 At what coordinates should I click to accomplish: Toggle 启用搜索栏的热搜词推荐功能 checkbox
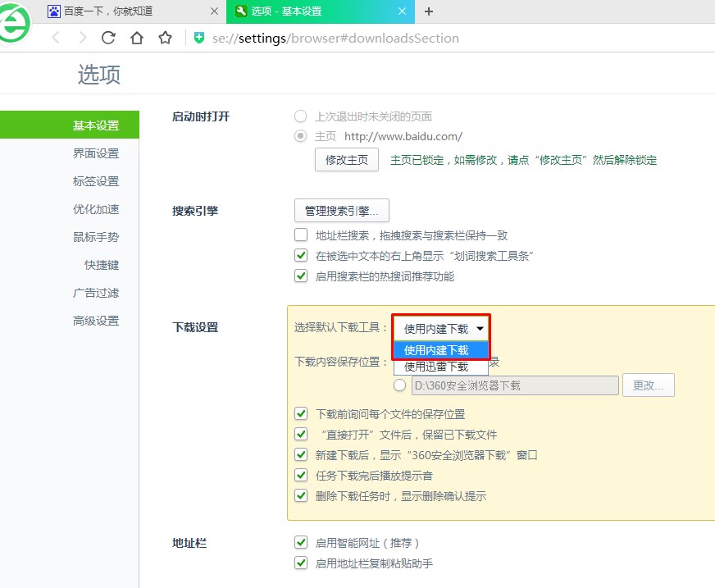coord(301,276)
